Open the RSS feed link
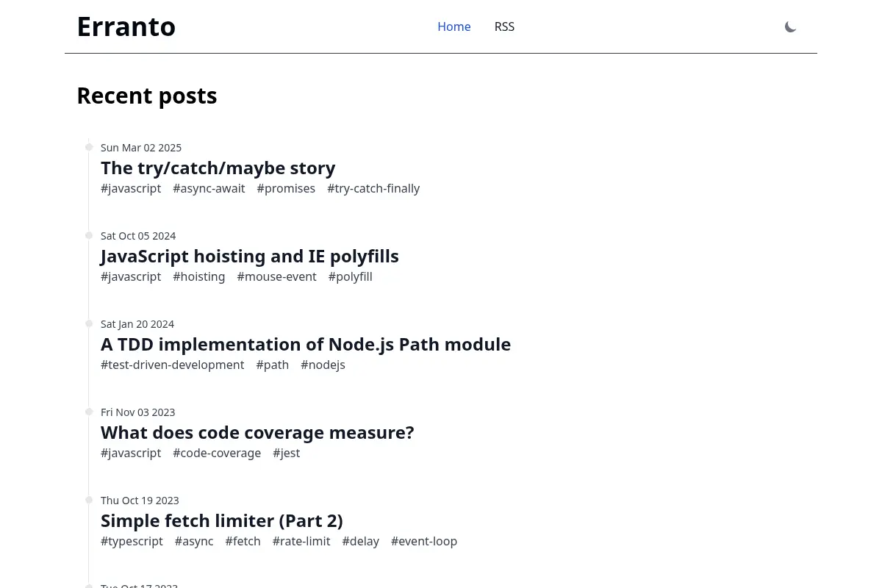The width and height of the screenshot is (882, 588). click(x=504, y=26)
